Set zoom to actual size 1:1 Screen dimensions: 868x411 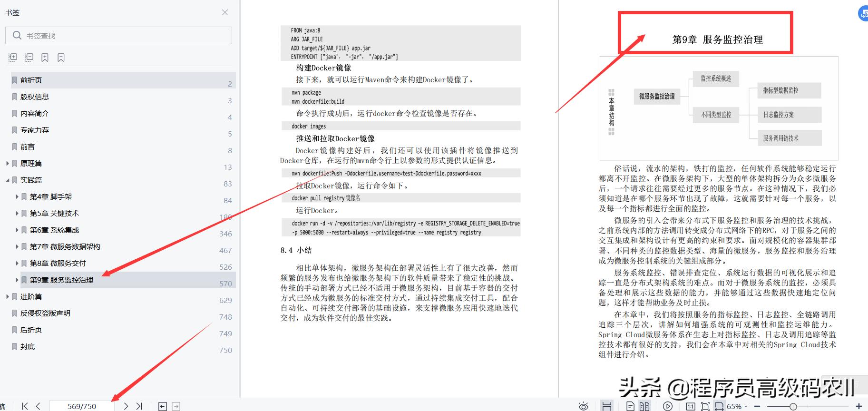pos(691,406)
